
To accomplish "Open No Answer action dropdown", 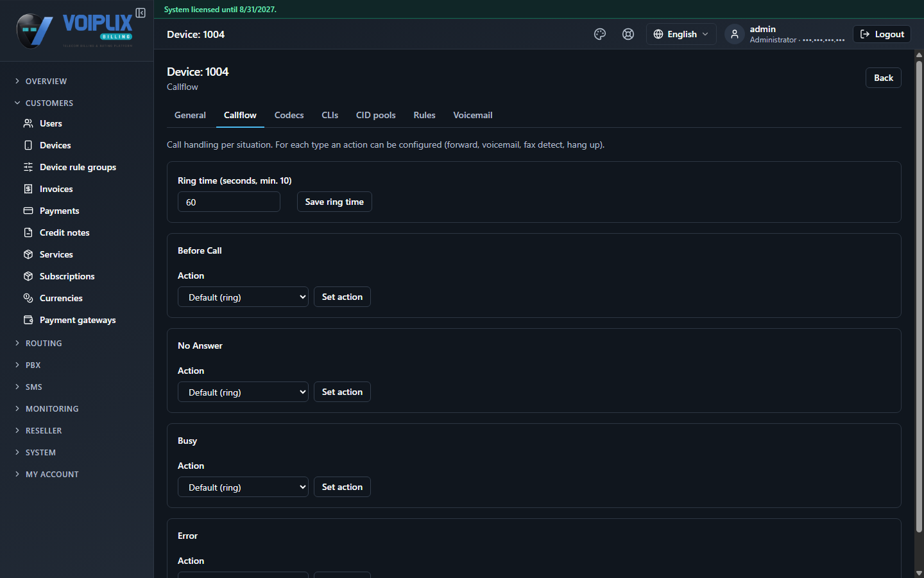I will tap(243, 392).
